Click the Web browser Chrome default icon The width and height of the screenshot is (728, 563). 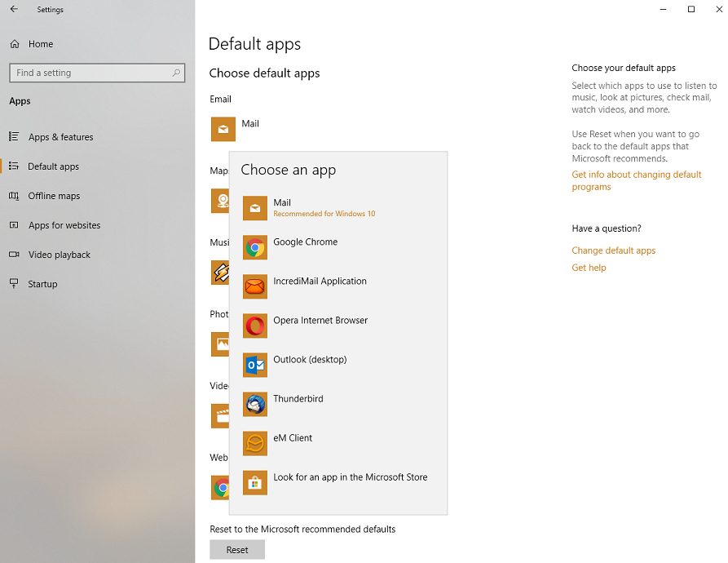[220, 488]
